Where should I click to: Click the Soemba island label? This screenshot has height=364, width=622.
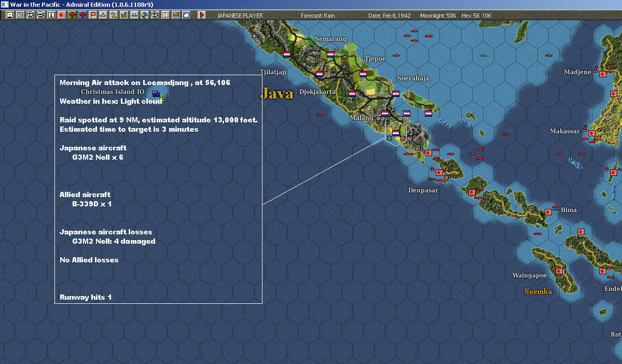tap(538, 291)
